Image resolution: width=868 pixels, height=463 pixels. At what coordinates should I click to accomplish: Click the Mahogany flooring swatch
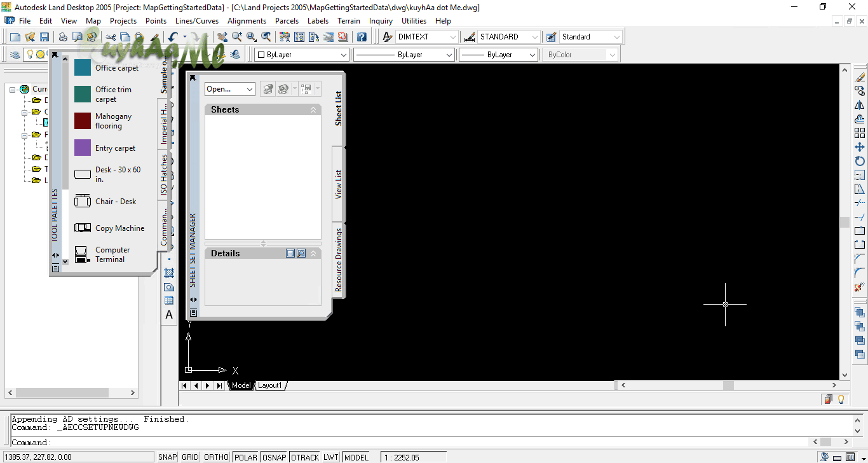[83, 121]
